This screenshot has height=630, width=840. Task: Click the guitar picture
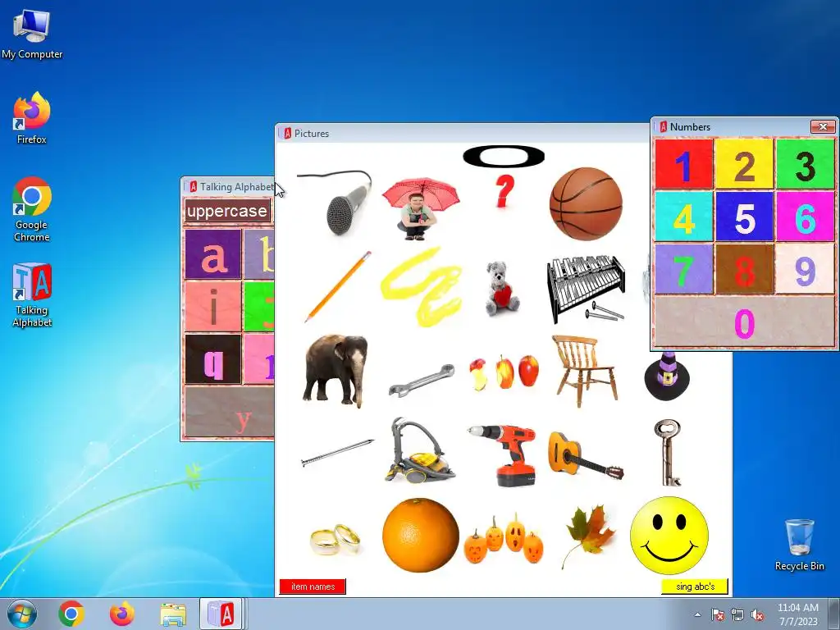586,455
